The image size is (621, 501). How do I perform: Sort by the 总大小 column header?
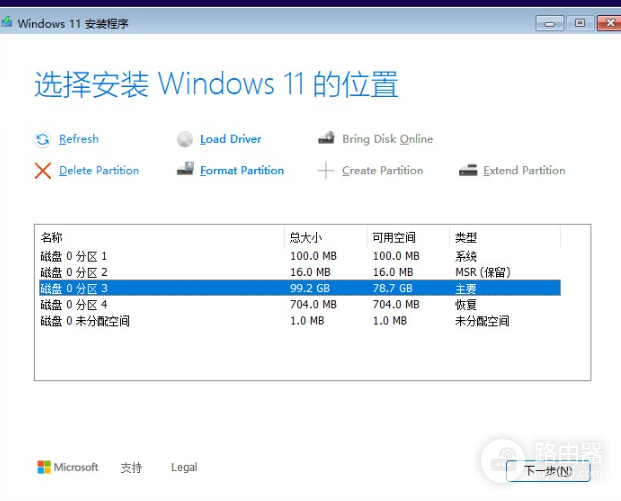click(326, 237)
